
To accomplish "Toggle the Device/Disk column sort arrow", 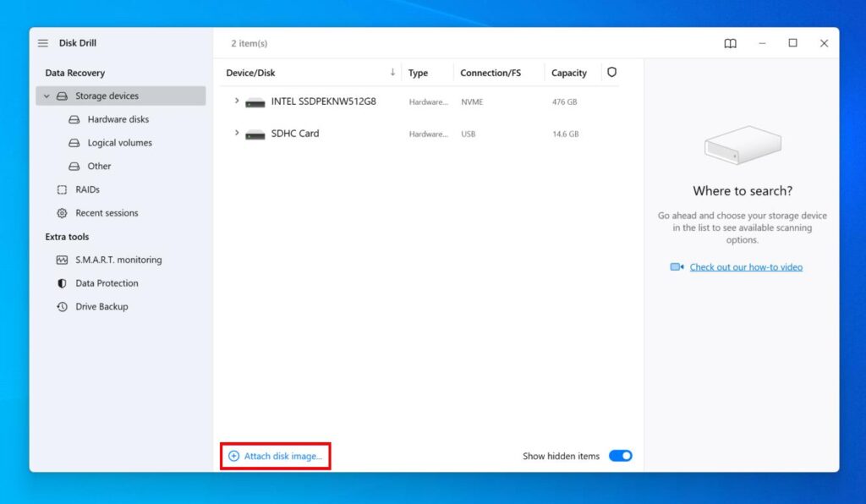I will [394, 73].
